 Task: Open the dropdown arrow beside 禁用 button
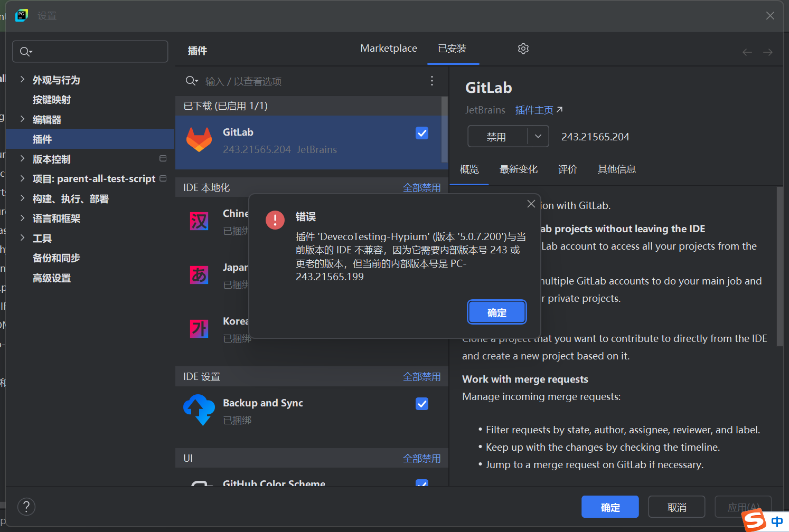tap(538, 137)
